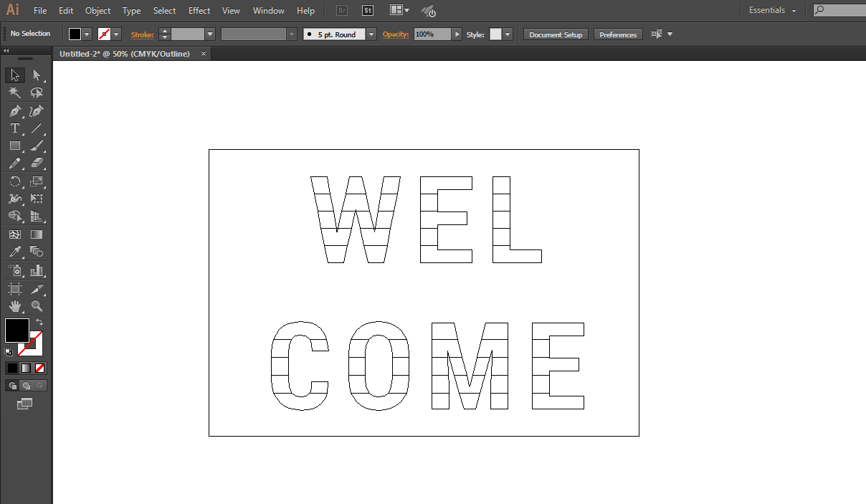Open fill color dropdown arrow in control bar
This screenshot has height=504, width=866.
(x=87, y=34)
